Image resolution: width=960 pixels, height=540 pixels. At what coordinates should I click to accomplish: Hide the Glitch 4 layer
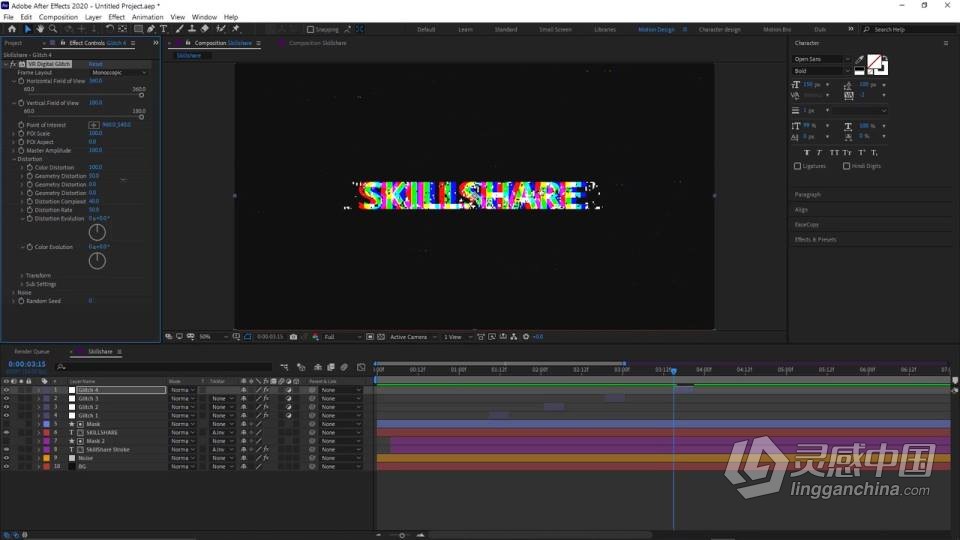[x=6, y=390]
